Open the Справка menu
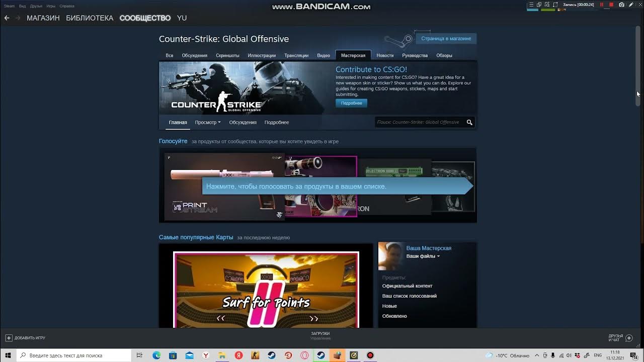Image resolution: width=644 pixels, height=362 pixels. coord(67,6)
